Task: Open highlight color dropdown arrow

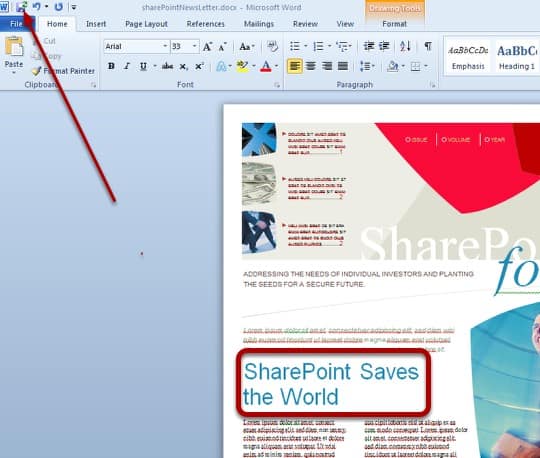Action: point(254,66)
